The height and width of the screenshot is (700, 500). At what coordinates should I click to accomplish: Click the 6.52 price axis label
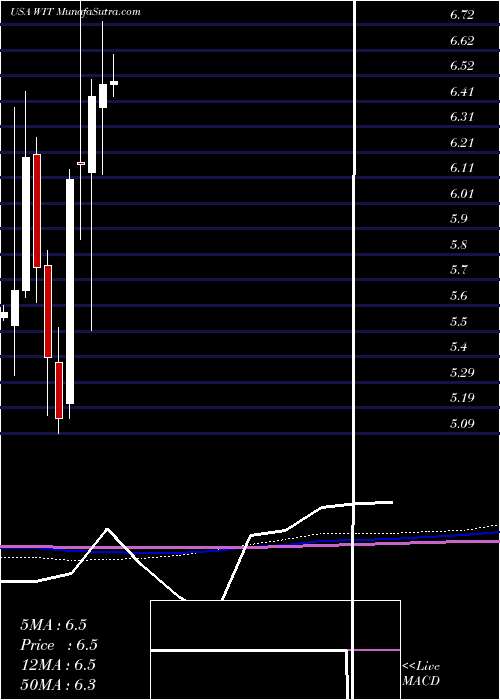click(462, 66)
